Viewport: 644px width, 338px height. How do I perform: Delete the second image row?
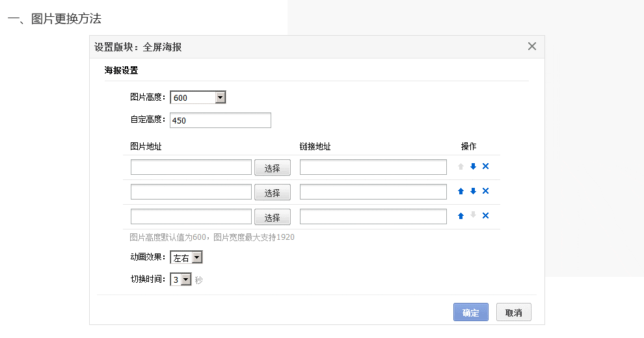[x=485, y=191]
